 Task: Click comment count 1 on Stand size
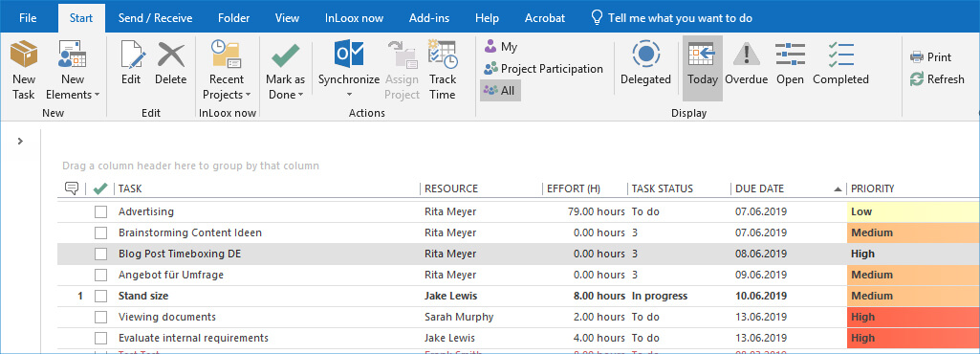80,296
